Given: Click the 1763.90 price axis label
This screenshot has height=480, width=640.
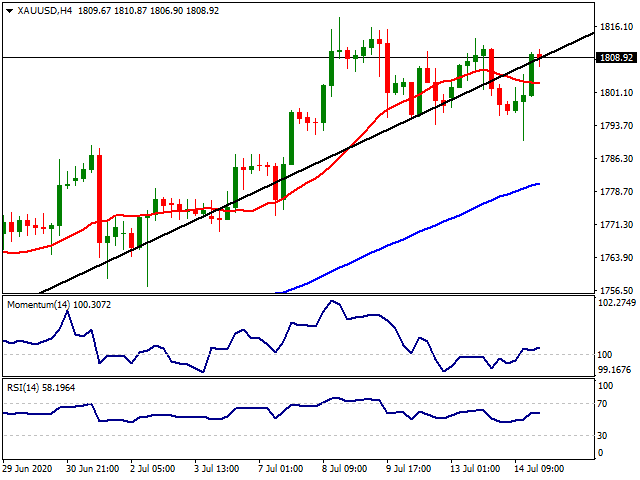Looking at the screenshot, I should 616,258.
